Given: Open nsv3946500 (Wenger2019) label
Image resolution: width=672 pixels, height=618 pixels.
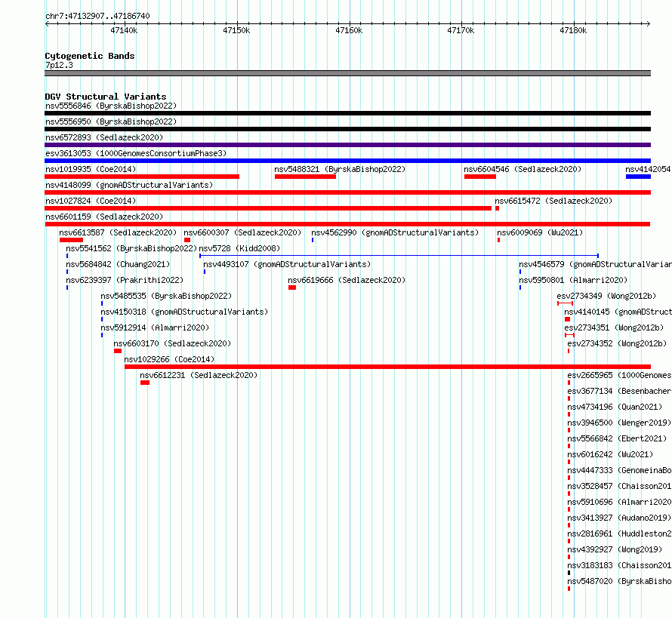Looking at the screenshot, I should coord(619,423).
